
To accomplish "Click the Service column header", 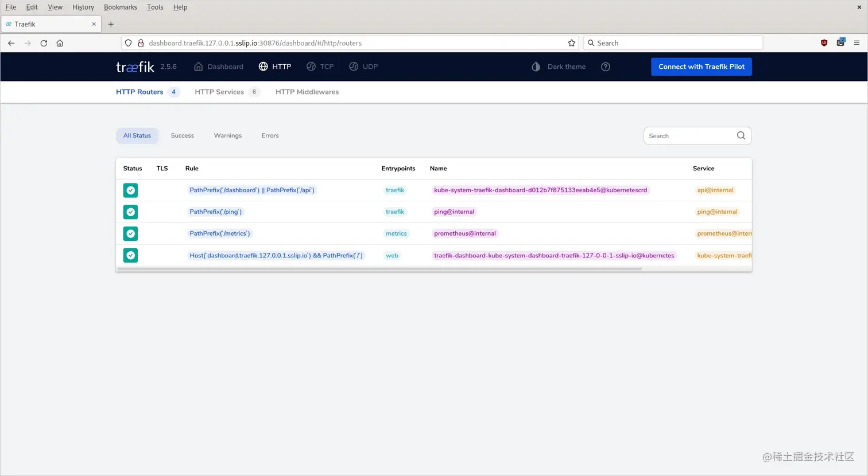I will pos(704,169).
